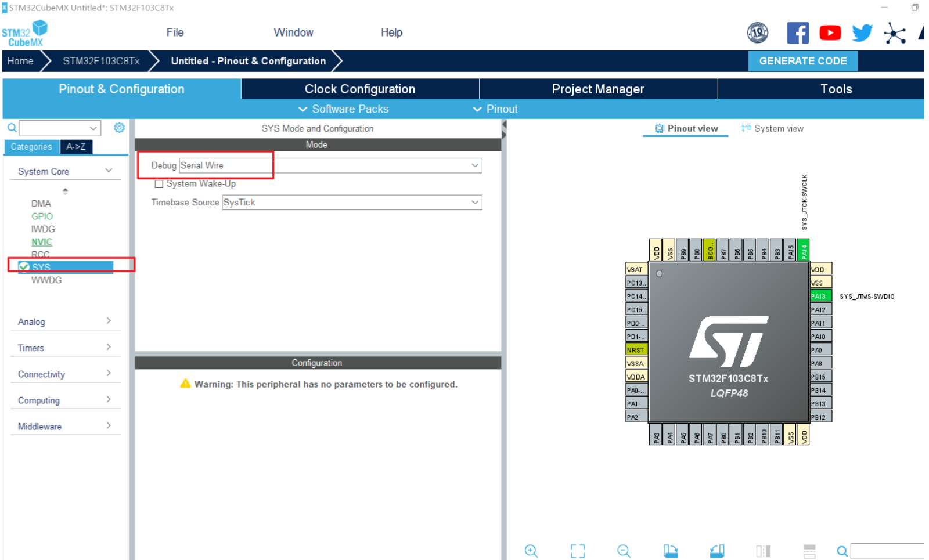Zoom out of the chip pinout view

click(x=624, y=551)
